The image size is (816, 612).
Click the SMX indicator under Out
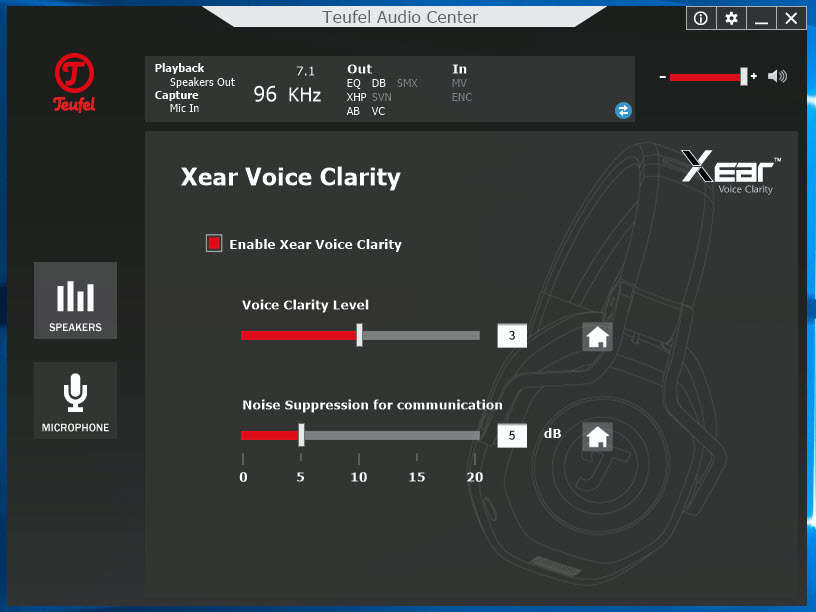pyautogui.click(x=407, y=83)
